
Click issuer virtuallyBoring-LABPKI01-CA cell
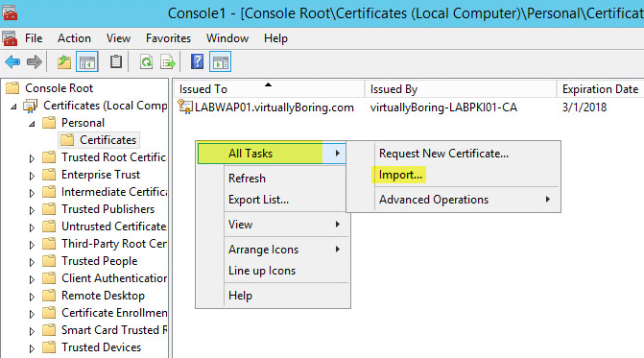[443, 107]
